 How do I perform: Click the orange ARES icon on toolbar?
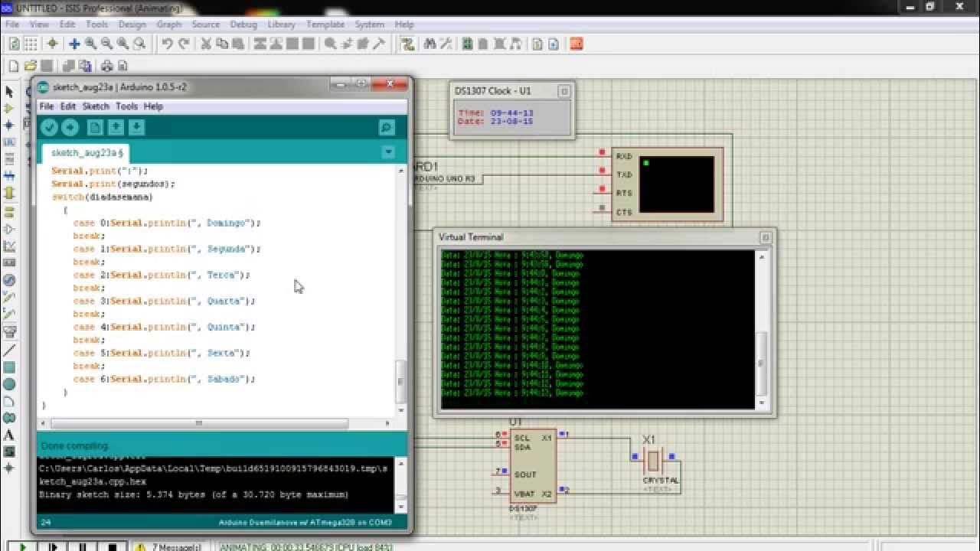pyautogui.click(x=577, y=44)
